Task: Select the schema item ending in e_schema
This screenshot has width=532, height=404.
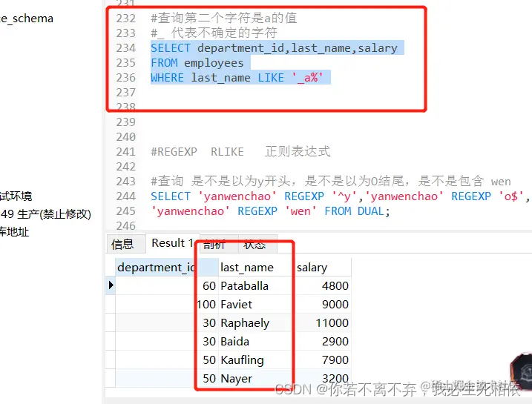Action: click(27, 19)
